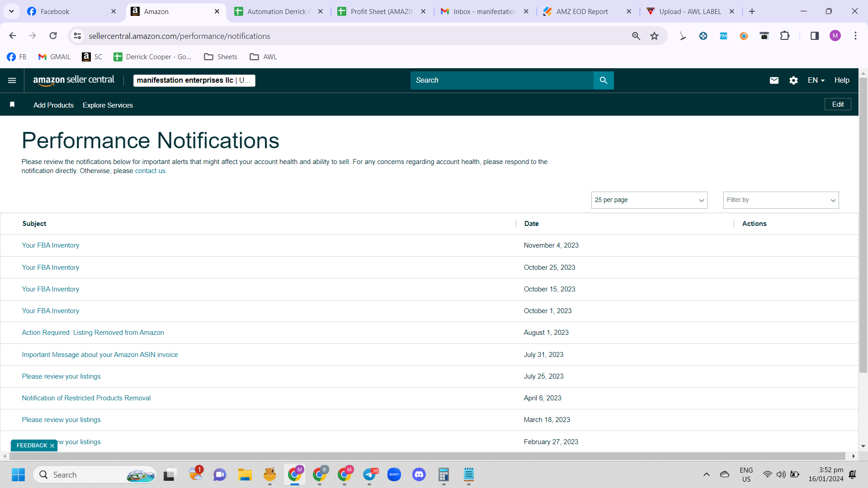Open the Calculator app in taskbar
This screenshot has height=488, width=868.
443,474
